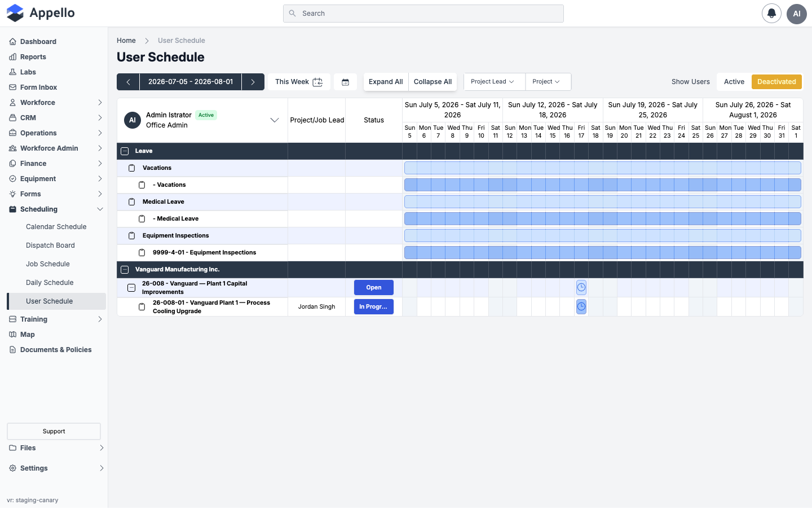Click the Appello logo
Screen dimensions: 812x518
point(41,13)
